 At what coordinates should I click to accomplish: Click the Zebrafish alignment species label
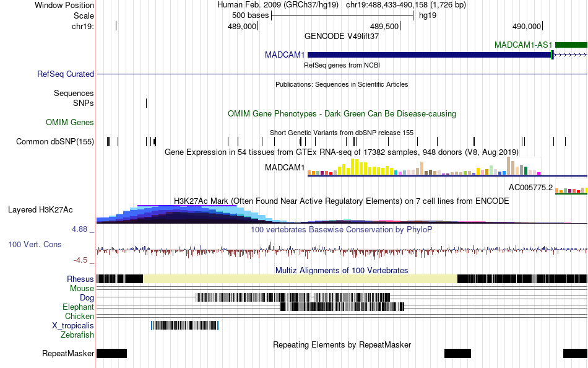[x=77, y=335]
